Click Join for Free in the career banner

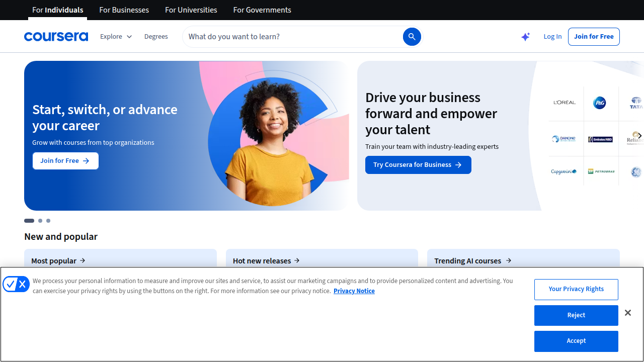pyautogui.click(x=65, y=161)
